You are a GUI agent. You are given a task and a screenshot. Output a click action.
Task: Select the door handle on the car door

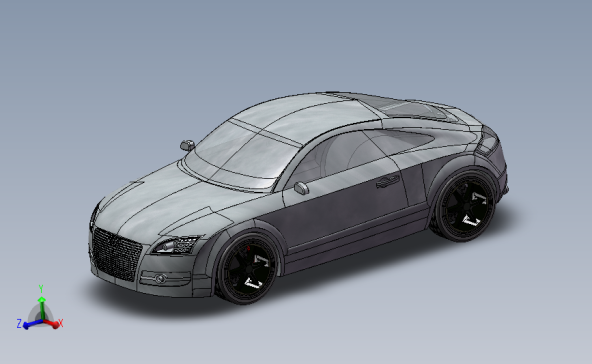388,182
